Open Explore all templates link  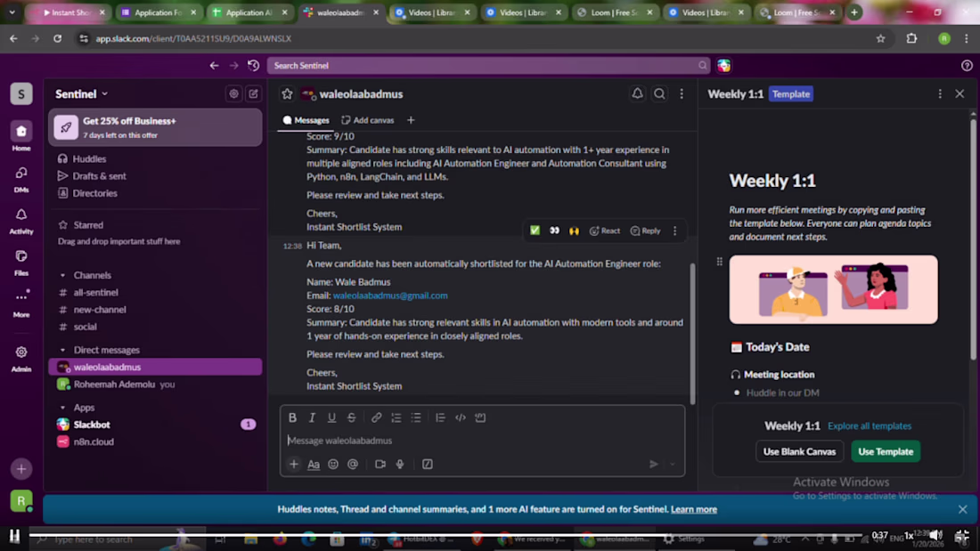[x=870, y=426]
